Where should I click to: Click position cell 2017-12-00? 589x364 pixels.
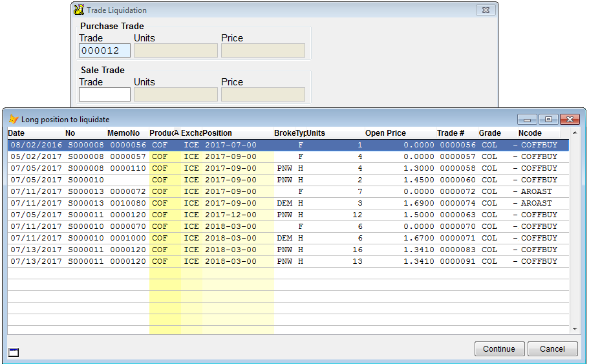tap(231, 215)
